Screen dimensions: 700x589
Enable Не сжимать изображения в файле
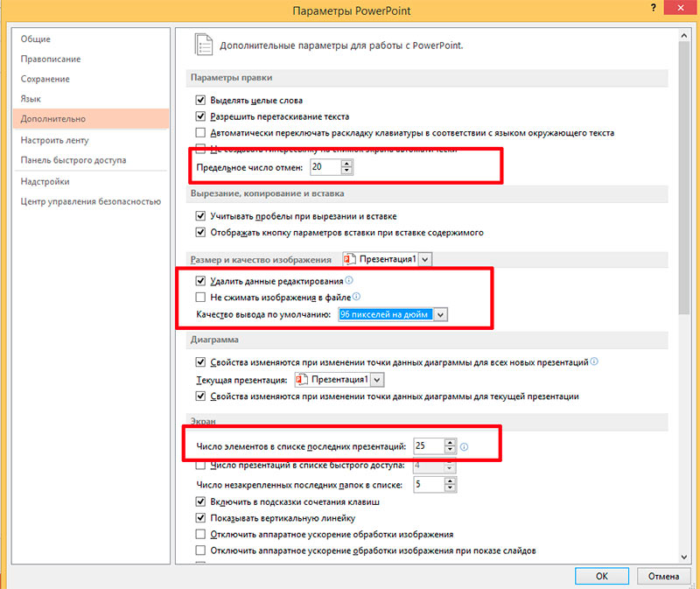point(200,297)
